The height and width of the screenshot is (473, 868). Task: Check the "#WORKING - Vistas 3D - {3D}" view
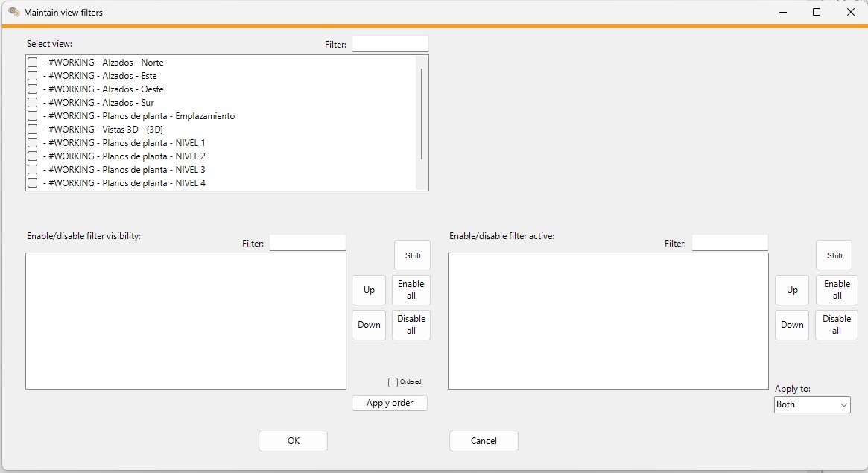31,129
